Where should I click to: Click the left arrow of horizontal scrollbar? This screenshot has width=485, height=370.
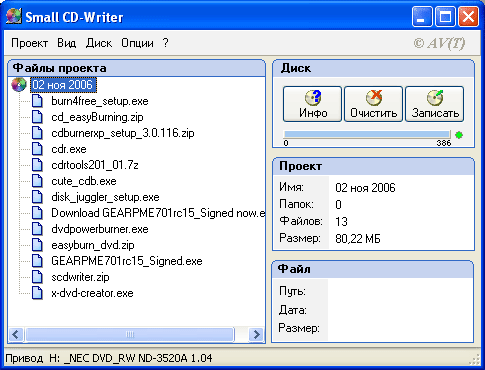[x=16, y=334]
